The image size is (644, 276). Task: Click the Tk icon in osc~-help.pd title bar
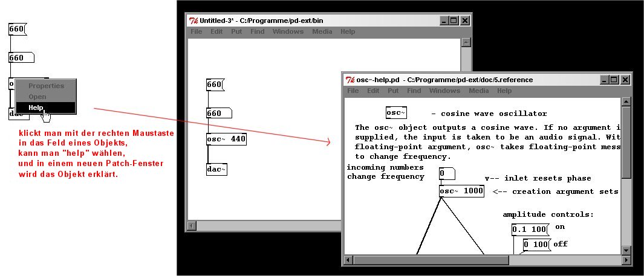(350, 80)
